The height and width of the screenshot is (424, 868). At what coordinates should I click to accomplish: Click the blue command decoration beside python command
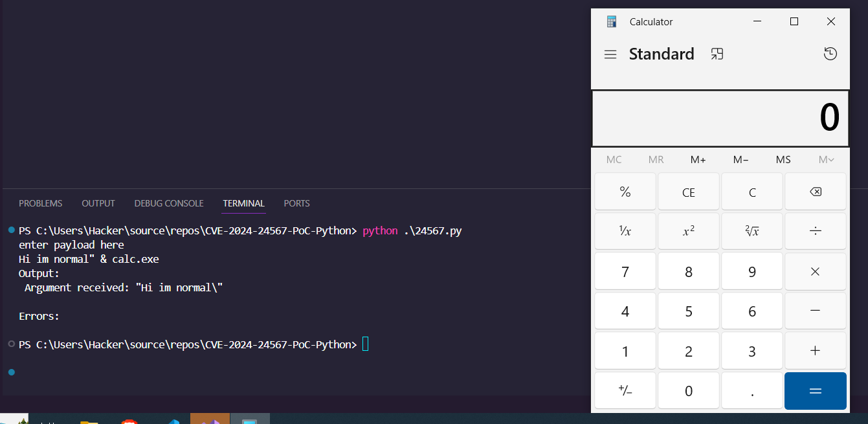(11, 230)
